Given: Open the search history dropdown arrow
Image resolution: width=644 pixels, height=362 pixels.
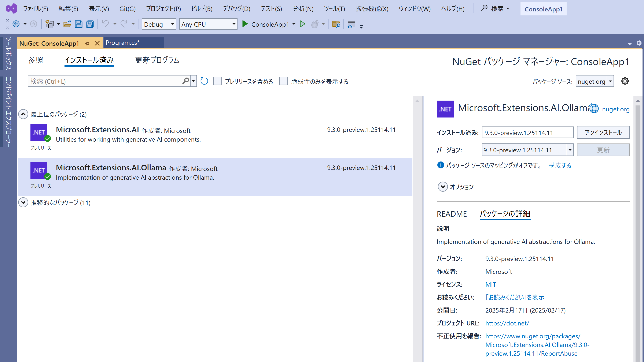Looking at the screenshot, I should click(x=194, y=81).
